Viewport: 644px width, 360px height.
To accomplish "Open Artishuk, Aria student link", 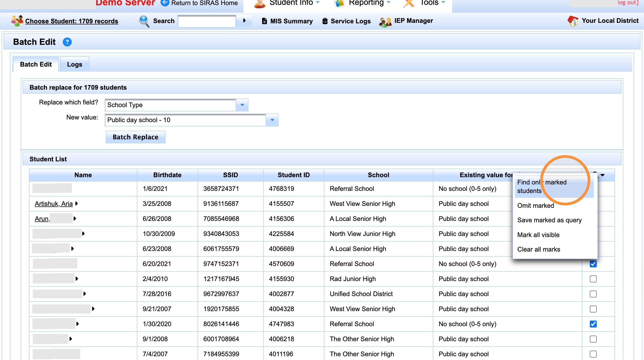I will (54, 204).
